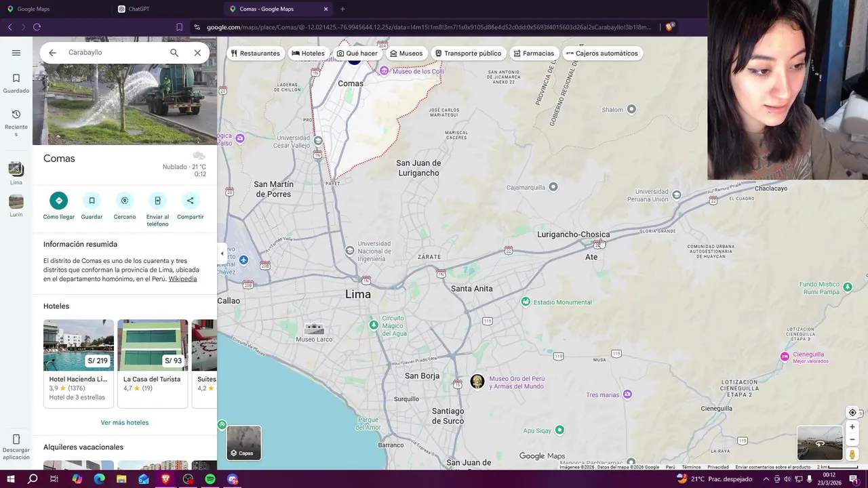Image resolution: width=868 pixels, height=488 pixels.
Task: Click the Ver más hoteles link
Action: point(125,422)
